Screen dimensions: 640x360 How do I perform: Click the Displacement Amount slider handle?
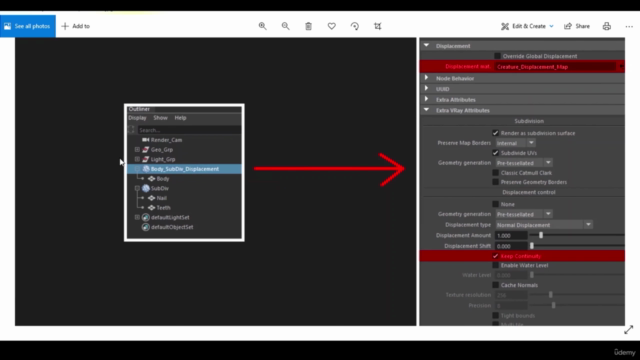[541, 235]
